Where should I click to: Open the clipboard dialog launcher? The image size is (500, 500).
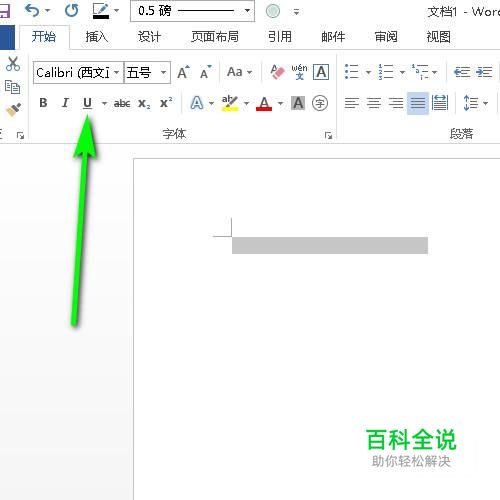coord(20,135)
